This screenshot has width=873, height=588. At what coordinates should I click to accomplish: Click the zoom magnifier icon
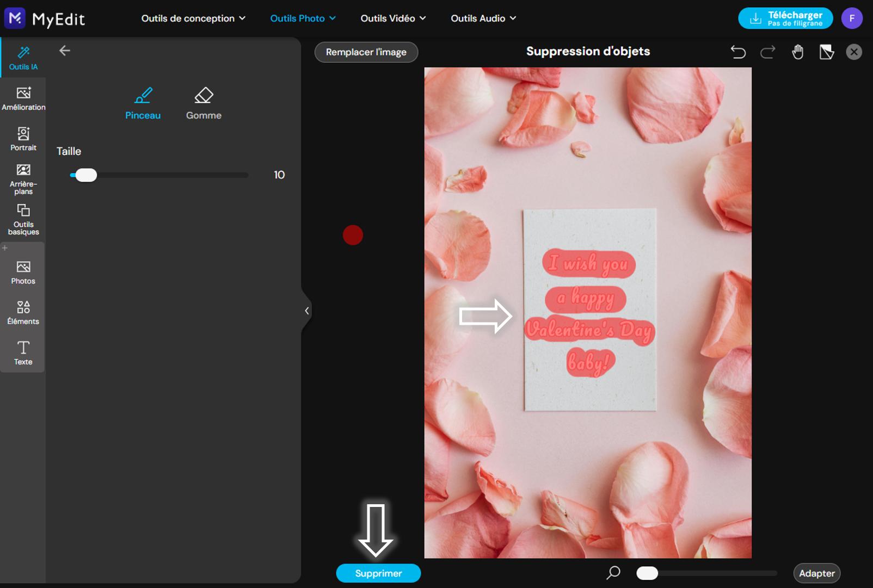click(x=613, y=572)
